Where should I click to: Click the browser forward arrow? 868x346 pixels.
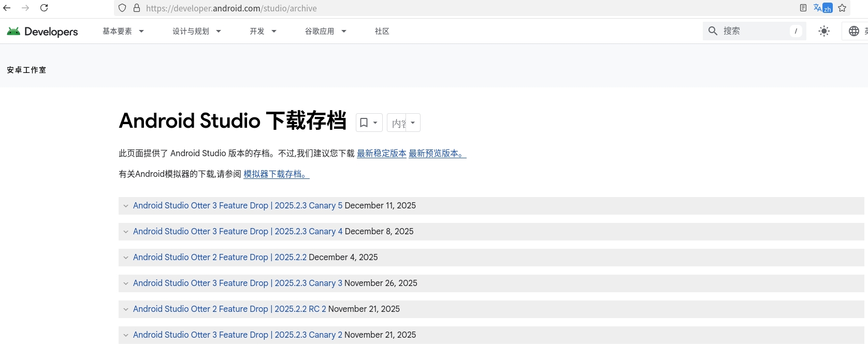tap(25, 8)
